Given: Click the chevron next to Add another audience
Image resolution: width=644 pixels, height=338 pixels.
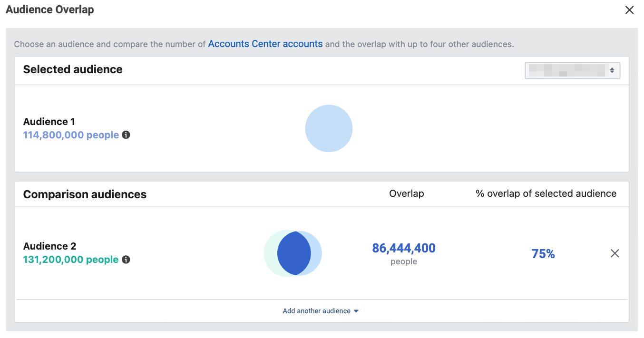Looking at the screenshot, I should click(x=356, y=311).
